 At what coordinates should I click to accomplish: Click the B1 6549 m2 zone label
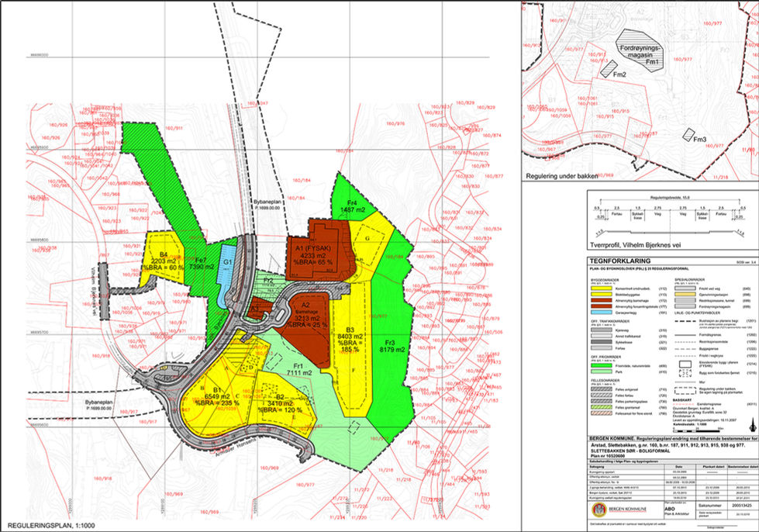(217, 396)
